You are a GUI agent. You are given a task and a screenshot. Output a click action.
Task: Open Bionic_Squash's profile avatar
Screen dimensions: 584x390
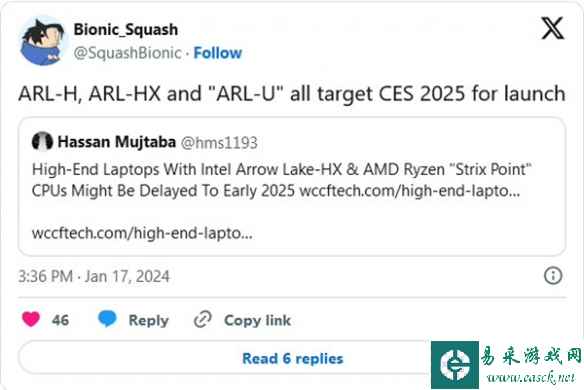click(x=43, y=41)
